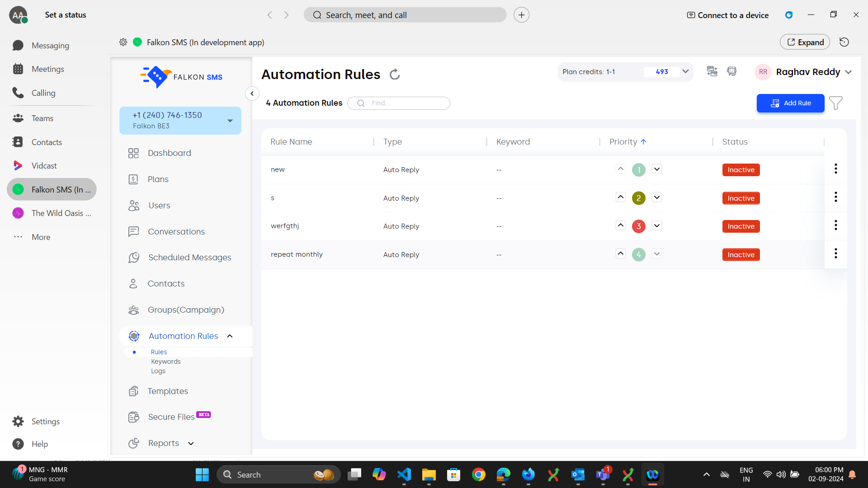Open Outlook from the taskbar
Screen dimensions: 868x488
(578, 474)
